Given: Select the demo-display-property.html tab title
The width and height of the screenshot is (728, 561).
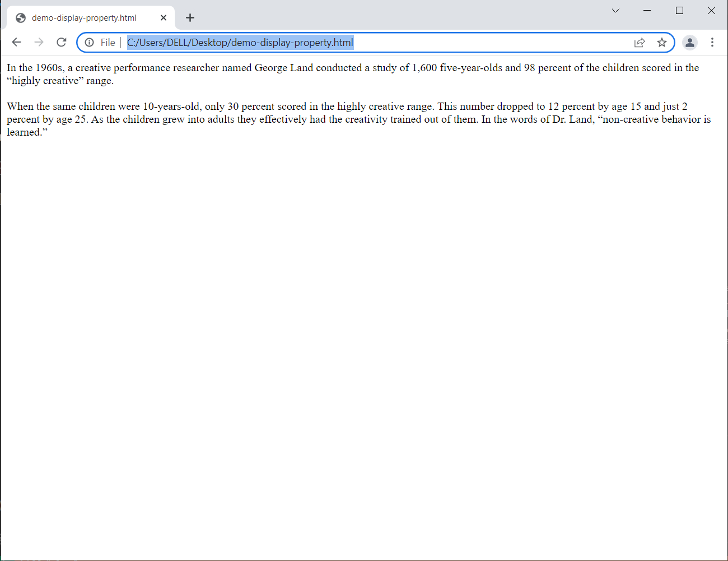Looking at the screenshot, I should tap(84, 18).
